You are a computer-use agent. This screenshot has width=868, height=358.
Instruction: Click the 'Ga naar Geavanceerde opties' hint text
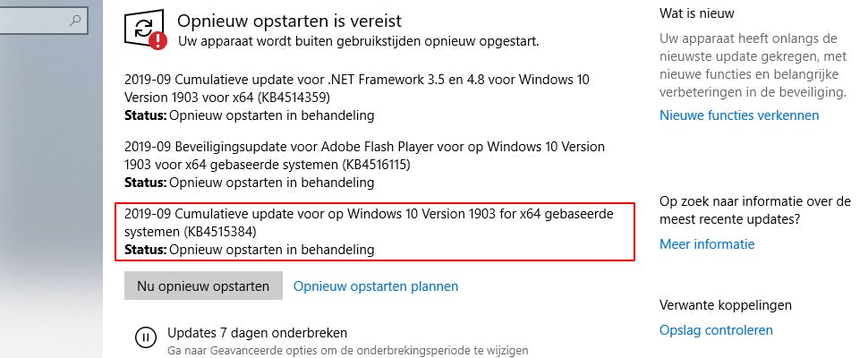click(347, 350)
